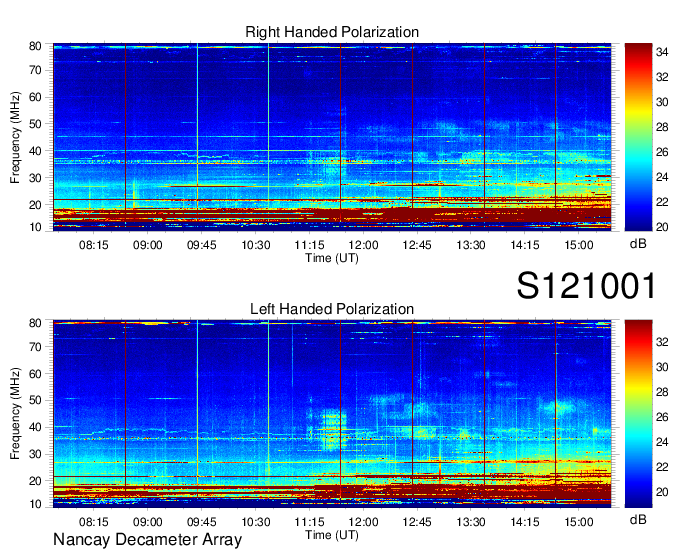Click the 14:15 time tick on Right Handed plot

[525, 245]
